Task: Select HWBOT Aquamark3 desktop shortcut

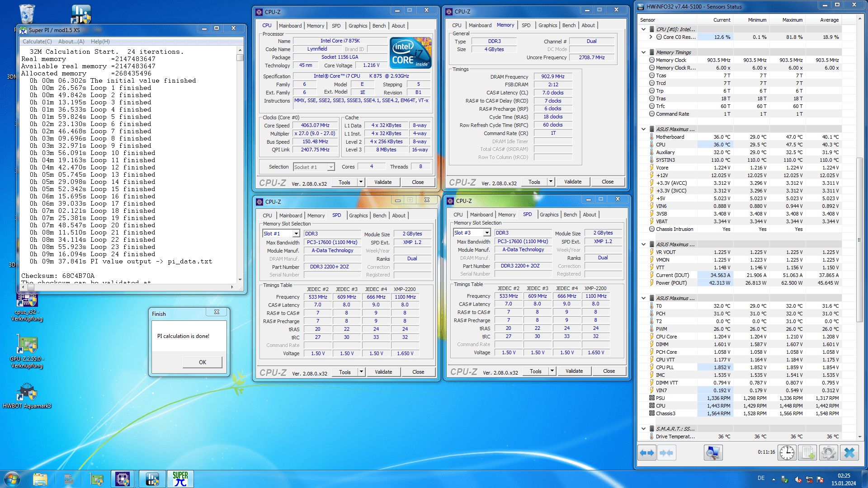Action: (x=27, y=396)
